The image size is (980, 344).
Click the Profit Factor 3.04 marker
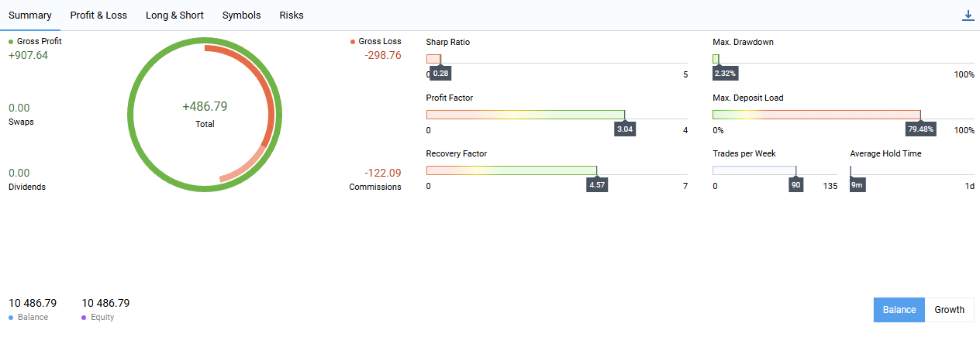625,129
